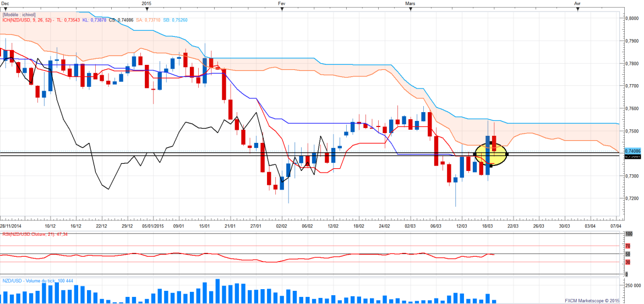Click the Avr month marker triangle
The height and width of the screenshot is (304, 644).
[x=577, y=9]
